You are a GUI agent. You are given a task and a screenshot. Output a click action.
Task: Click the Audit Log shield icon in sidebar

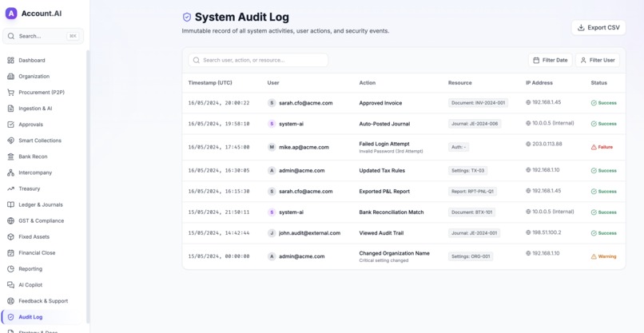(10, 317)
